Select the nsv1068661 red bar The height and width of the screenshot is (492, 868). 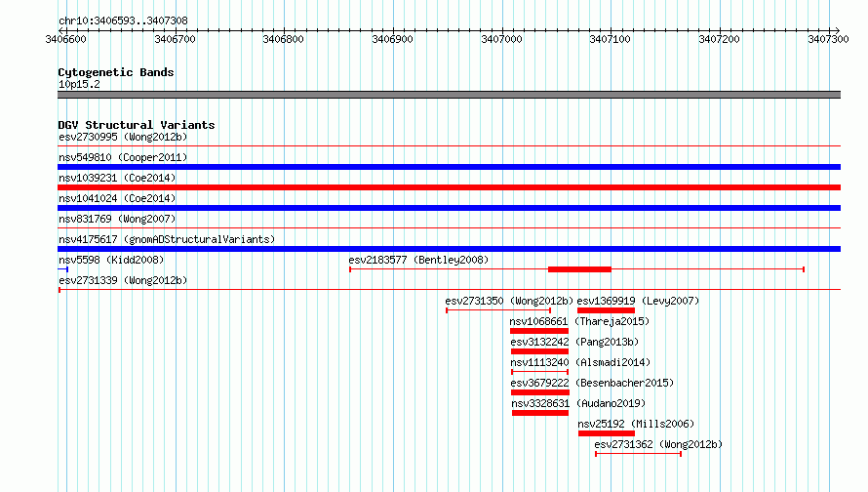coord(539,331)
